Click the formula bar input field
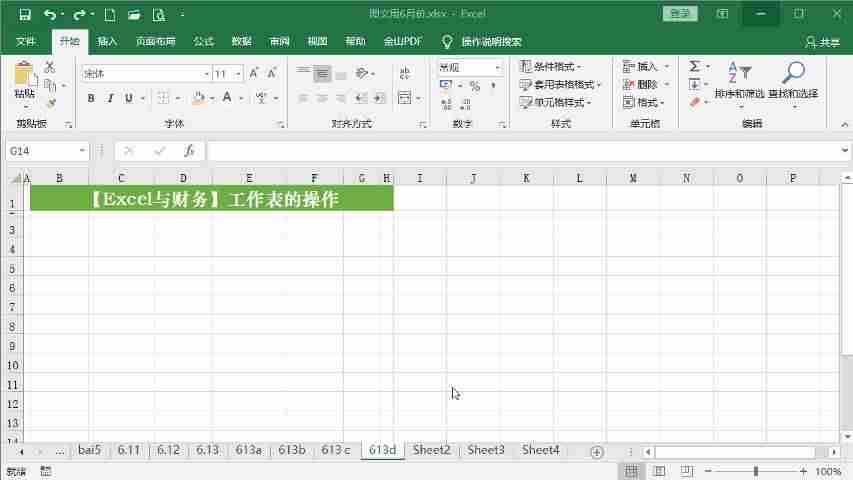Screen dimensions: 853x480 click(522, 151)
